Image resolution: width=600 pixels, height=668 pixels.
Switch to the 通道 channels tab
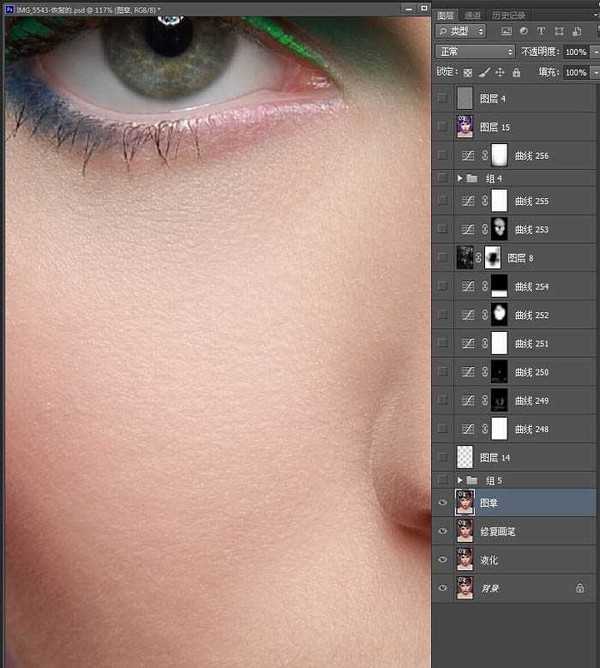[x=473, y=15]
